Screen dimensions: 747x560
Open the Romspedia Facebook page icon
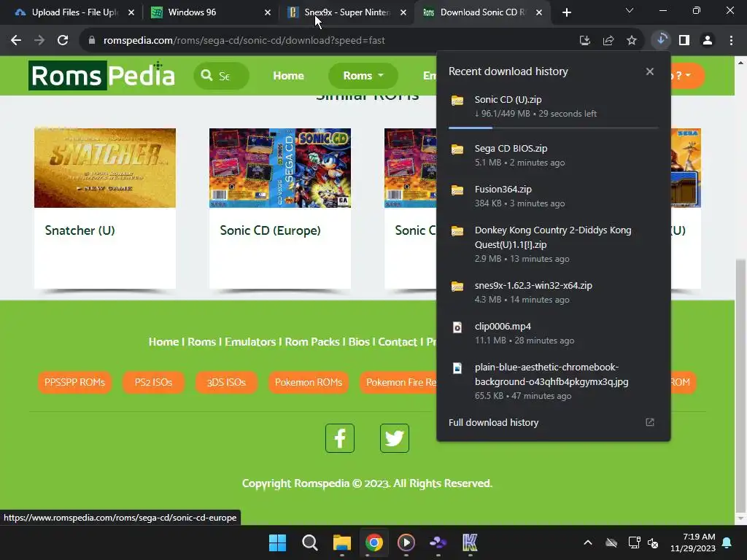[340, 438]
